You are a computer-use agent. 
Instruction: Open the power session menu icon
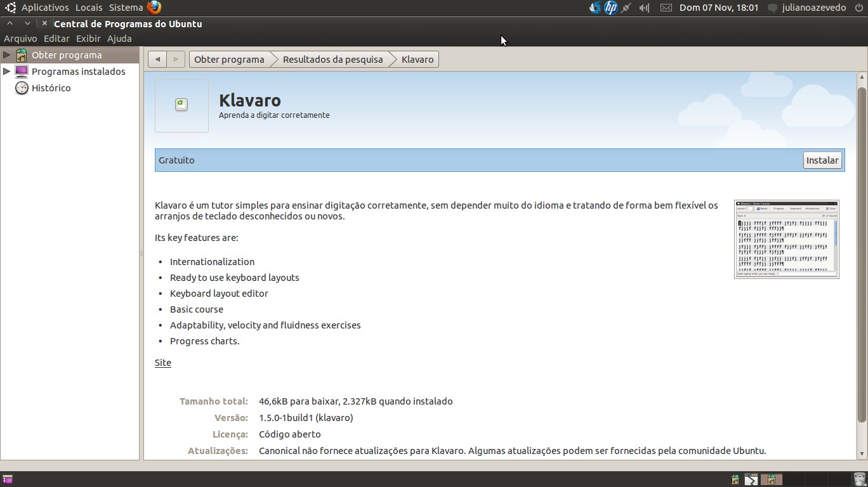[858, 8]
